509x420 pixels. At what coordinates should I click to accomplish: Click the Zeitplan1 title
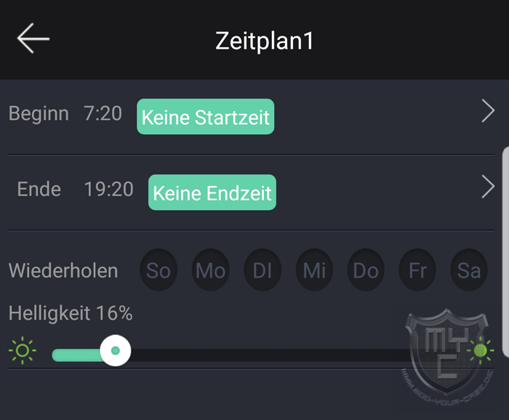tap(265, 41)
